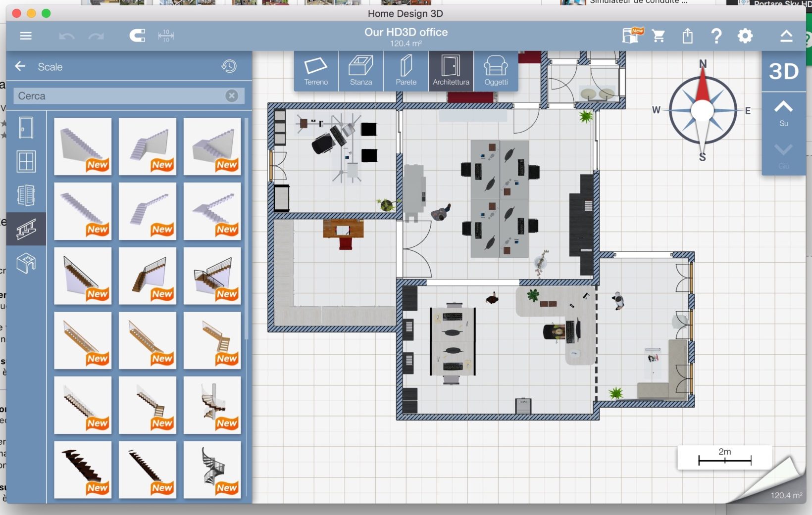This screenshot has height=515, width=812.
Task: Open settings gear icon
Action: click(745, 36)
